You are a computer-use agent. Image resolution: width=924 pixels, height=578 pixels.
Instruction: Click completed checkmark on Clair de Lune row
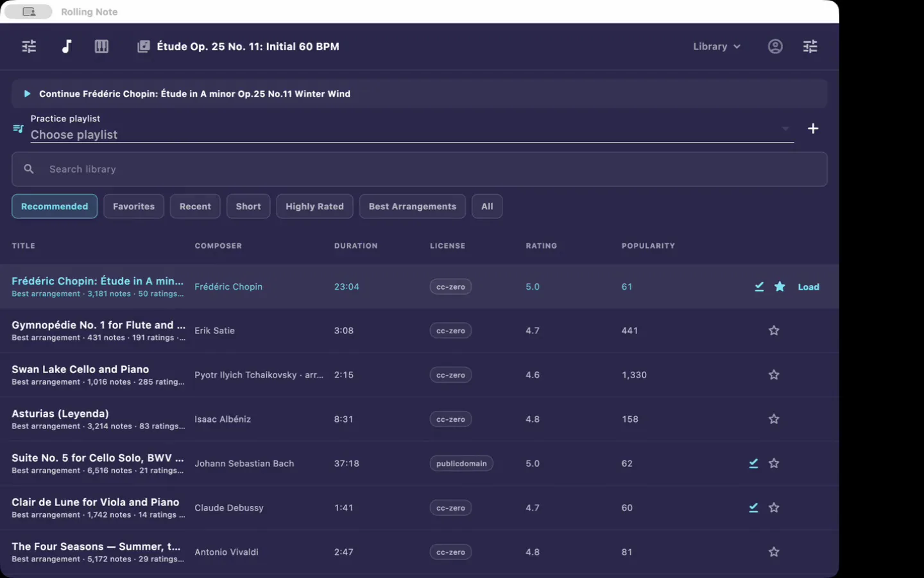tap(753, 507)
